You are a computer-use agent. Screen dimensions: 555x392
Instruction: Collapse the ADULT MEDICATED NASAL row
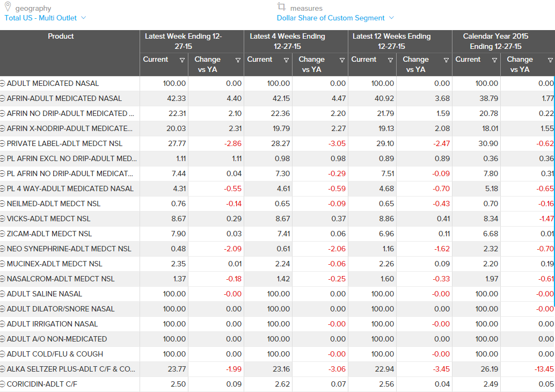(3, 84)
